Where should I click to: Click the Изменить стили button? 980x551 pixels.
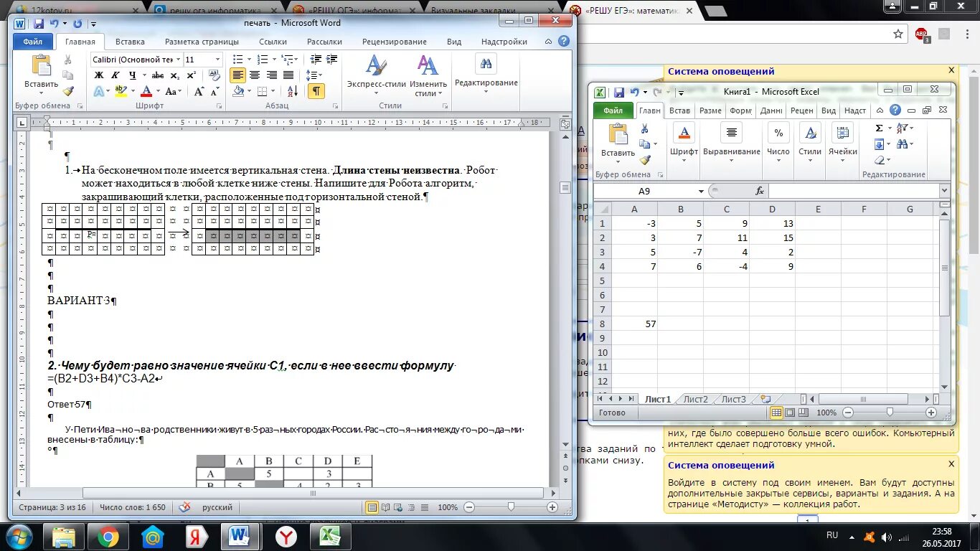pos(428,75)
